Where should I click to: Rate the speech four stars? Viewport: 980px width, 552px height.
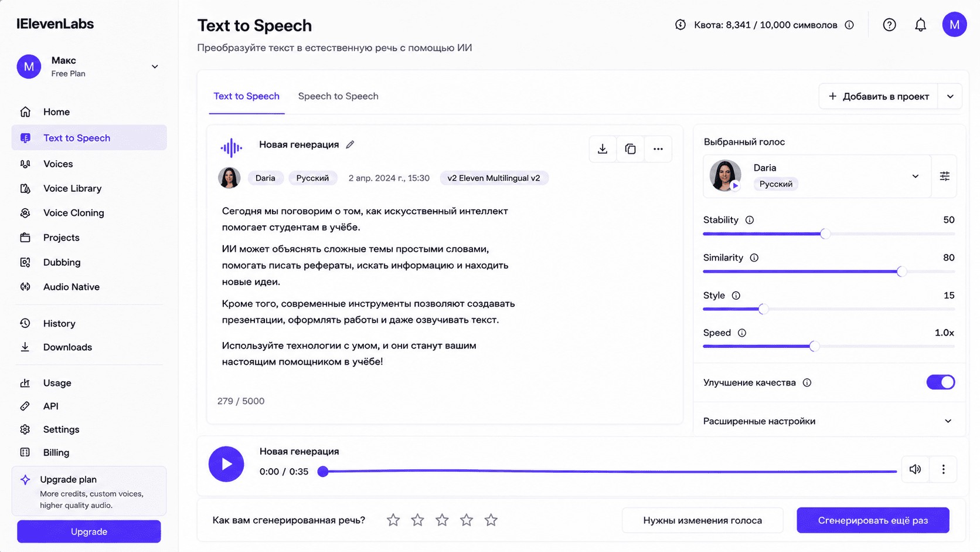[467, 520]
